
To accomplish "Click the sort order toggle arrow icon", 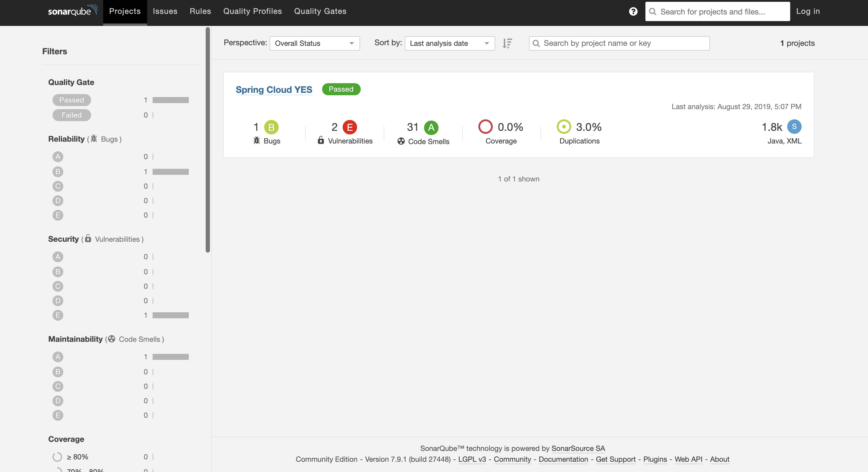I will point(508,43).
